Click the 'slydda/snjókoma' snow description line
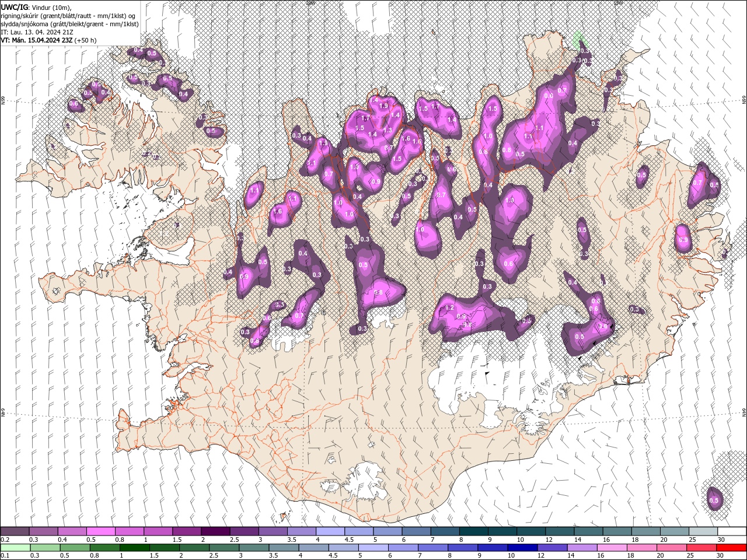Viewport: 747px width, 560px height. pyautogui.click(x=69, y=24)
